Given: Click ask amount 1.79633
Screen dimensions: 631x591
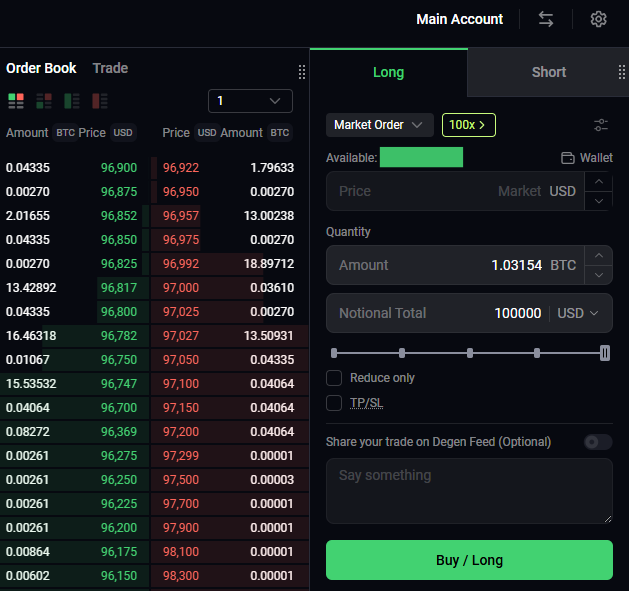Looking at the screenshot, I should pos(272,168).
